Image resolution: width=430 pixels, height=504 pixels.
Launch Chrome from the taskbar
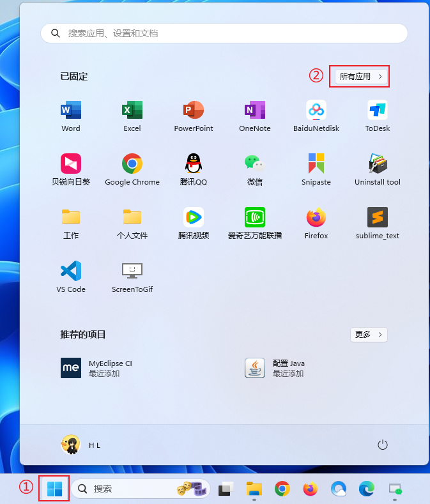(x=282, y=489)
